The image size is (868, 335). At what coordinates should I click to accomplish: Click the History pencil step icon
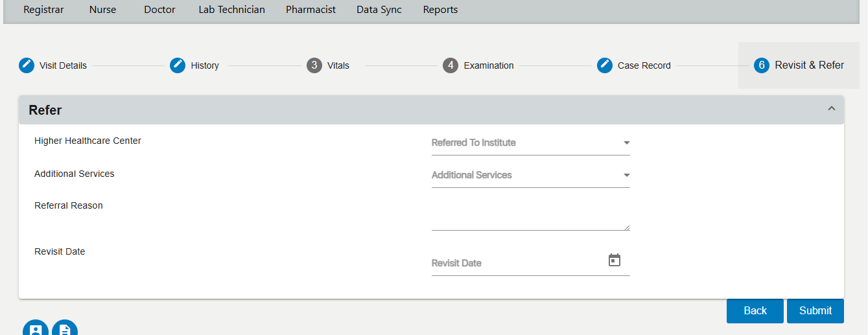click(x=178, y=65)
